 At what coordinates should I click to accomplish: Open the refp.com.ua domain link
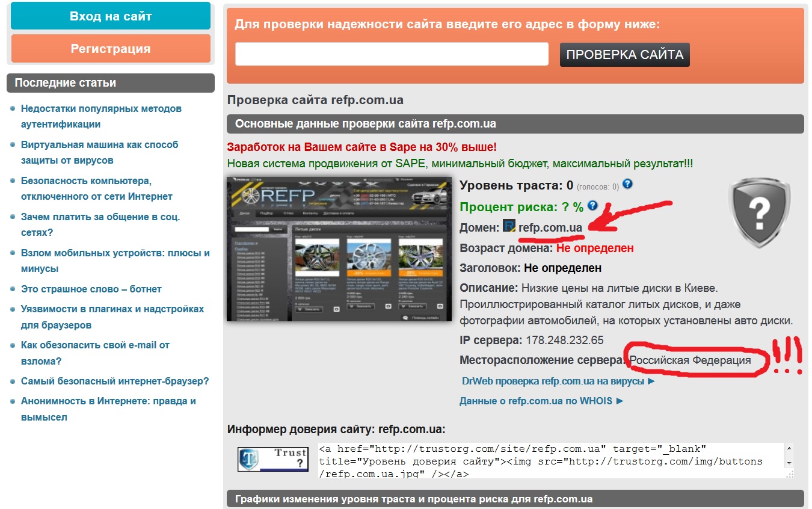point(550,227)
